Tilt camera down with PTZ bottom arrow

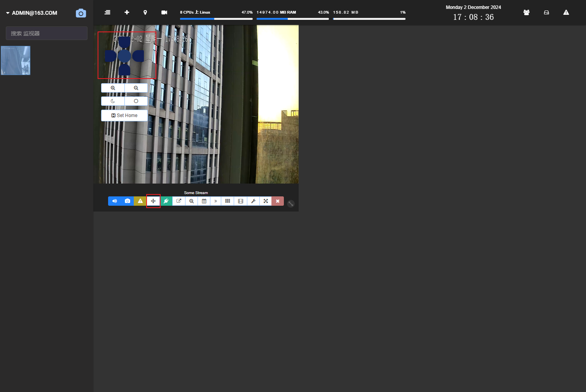pos(124,70)
